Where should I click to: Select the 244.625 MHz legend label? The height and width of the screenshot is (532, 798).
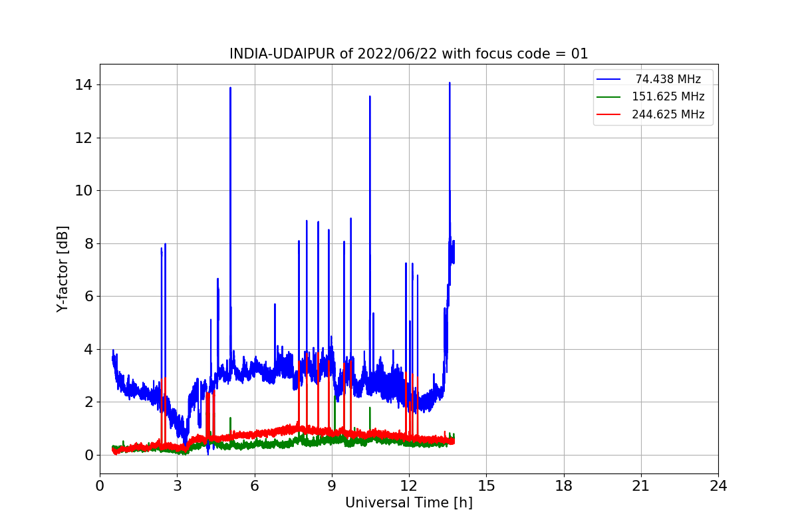point(668,114)
